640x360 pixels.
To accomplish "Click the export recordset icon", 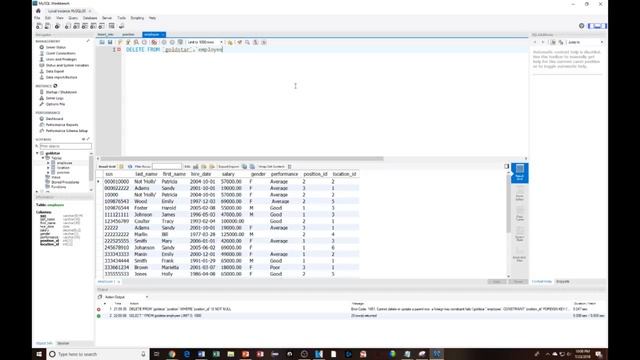I will click(x=244, y=167).
